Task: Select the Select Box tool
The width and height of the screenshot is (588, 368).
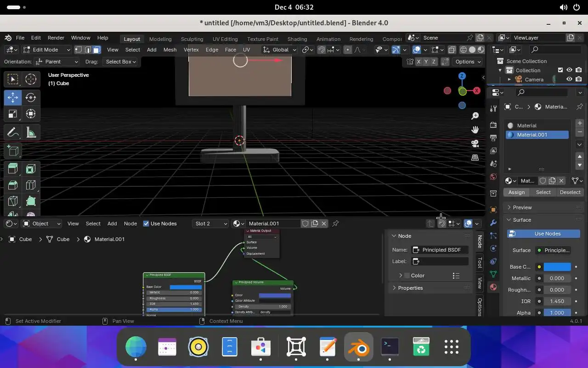Action: [x=13, y=80]
